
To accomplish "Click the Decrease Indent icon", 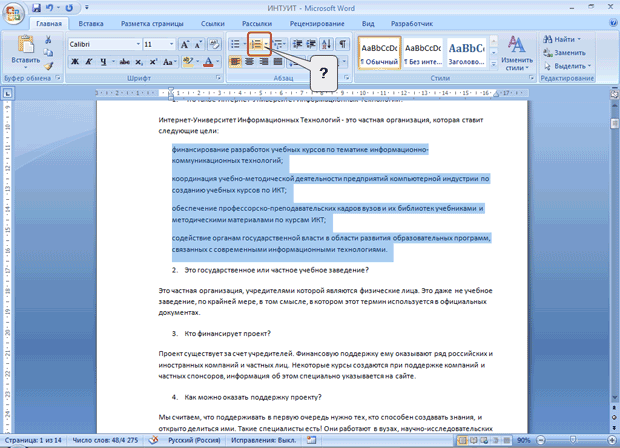I will pos(297,44).
